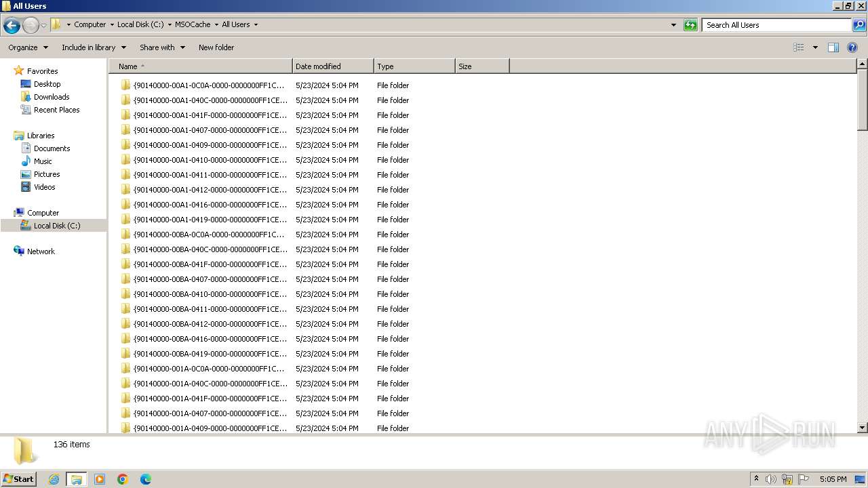Open the Organize menu
This screenshot has height=488, width=868.
click(28, 47)
